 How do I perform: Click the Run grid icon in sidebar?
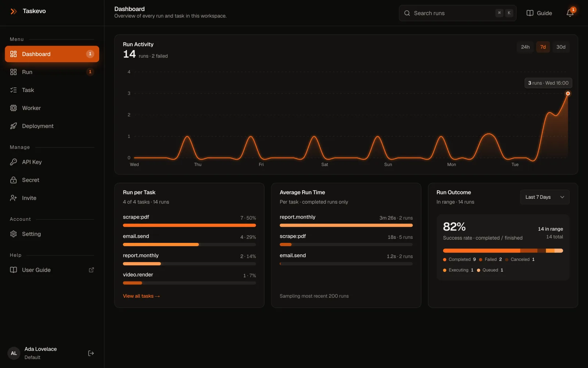[14, 72]
